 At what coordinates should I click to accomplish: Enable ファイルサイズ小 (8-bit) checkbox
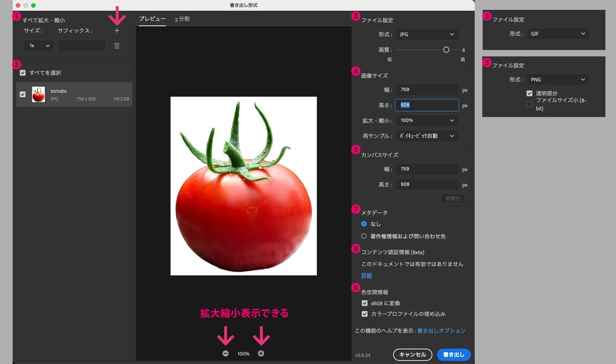[x=529, y=104]
